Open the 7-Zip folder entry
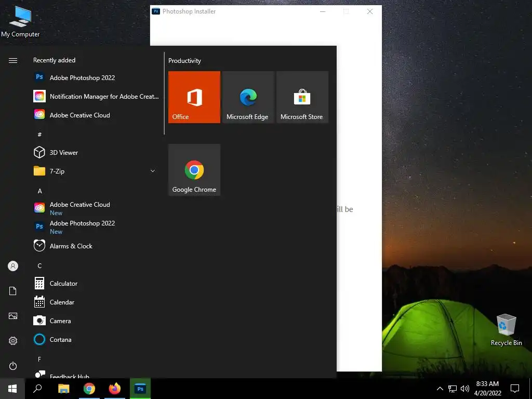 97,171
